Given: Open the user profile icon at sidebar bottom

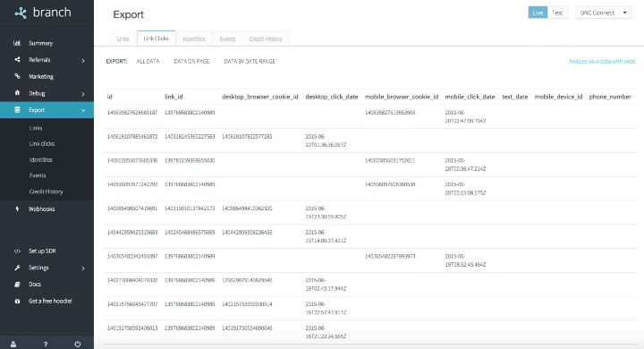Looking at the screenshot, I should click(13, 344).
